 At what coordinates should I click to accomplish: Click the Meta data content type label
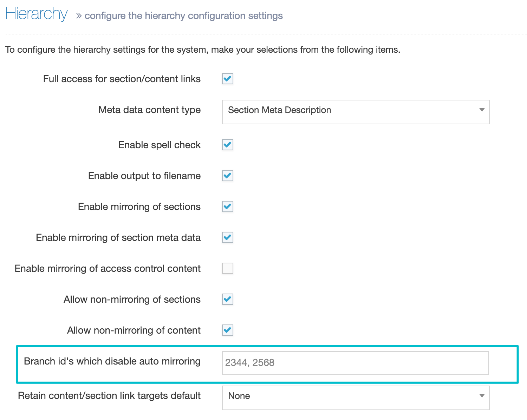tap(149, 110)
